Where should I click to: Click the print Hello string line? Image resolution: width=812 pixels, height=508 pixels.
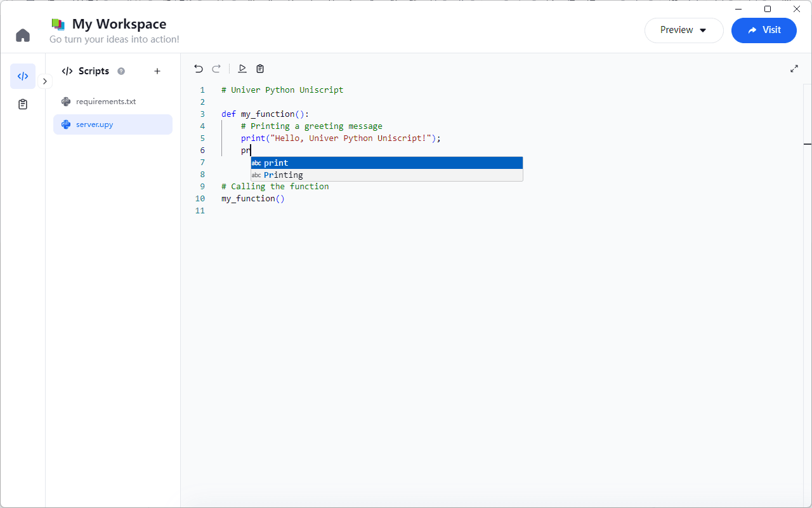click(x=341, y=138)
